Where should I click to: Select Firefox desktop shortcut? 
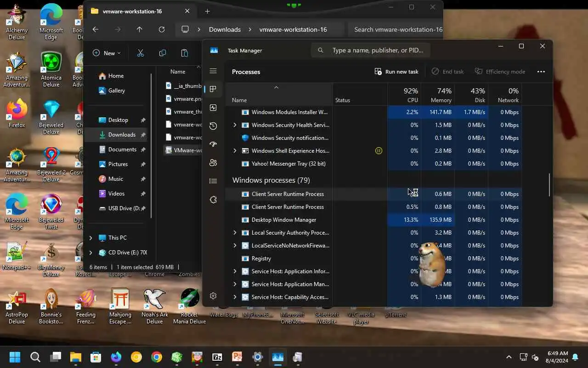coord(17,113)
